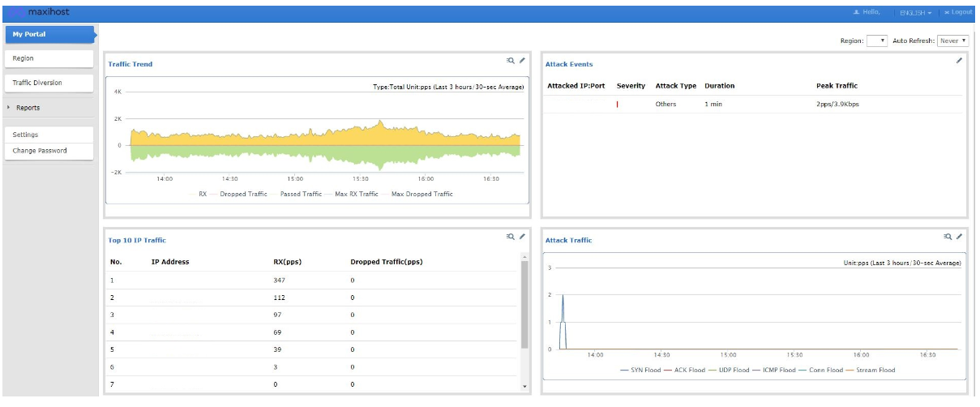Click the Attack Traffic panel title

[x=569, y=240]
